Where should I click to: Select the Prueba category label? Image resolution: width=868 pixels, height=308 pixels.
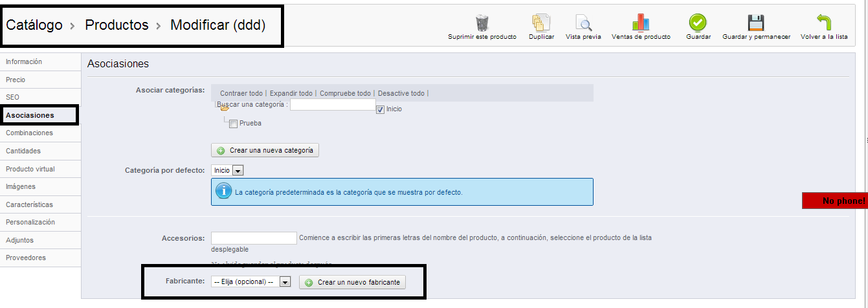(250, 124)
